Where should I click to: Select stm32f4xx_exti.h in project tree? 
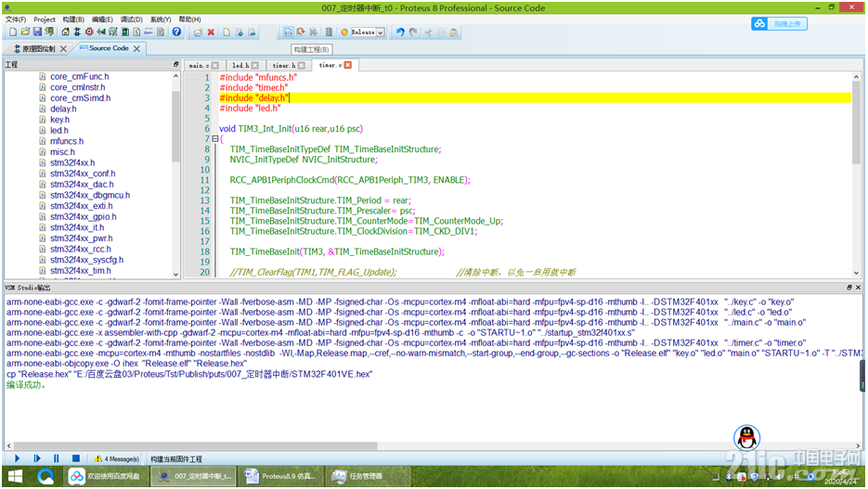[81, 206]
